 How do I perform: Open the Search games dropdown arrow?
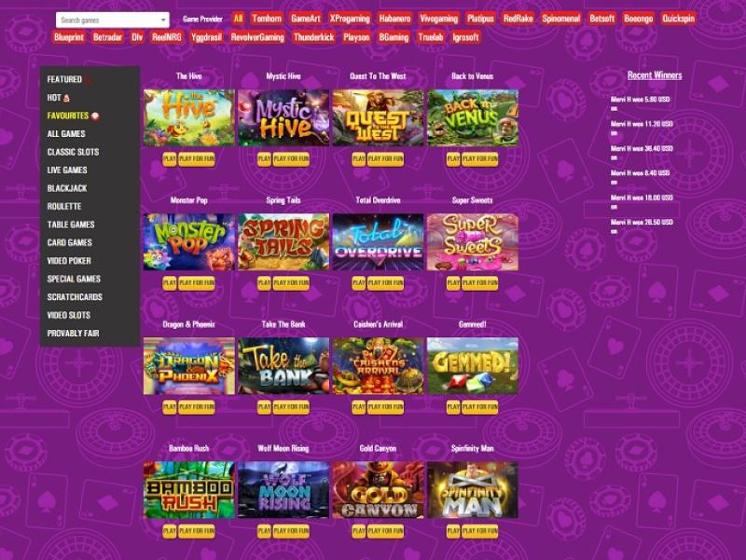[x=163, y=20]
